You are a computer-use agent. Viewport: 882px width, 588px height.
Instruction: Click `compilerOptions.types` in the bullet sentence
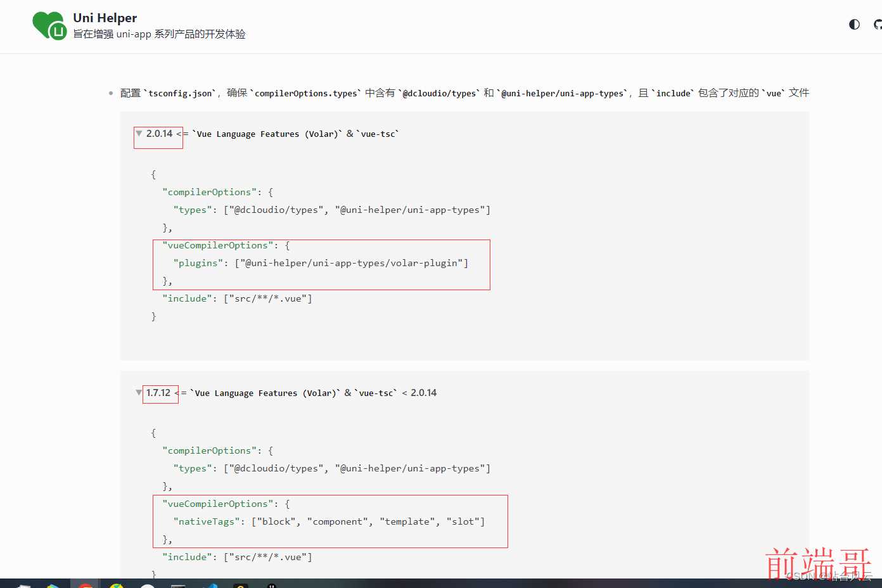point(306,93)
